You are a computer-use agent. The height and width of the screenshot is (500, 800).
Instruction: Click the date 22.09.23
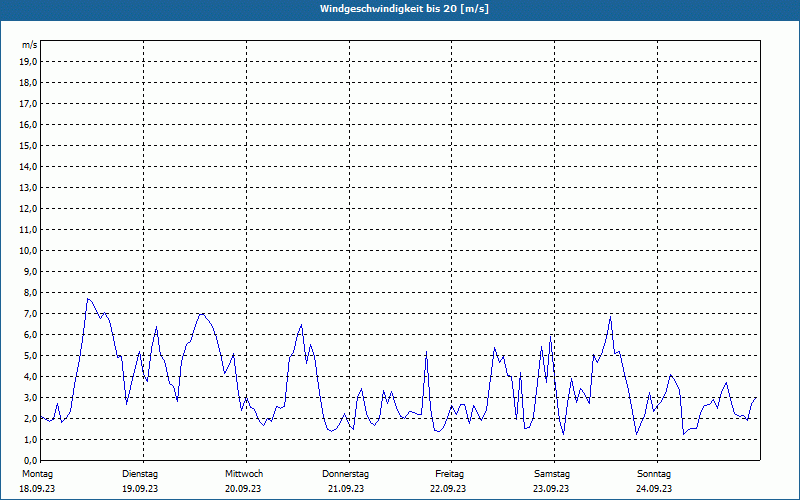[448, 489]
